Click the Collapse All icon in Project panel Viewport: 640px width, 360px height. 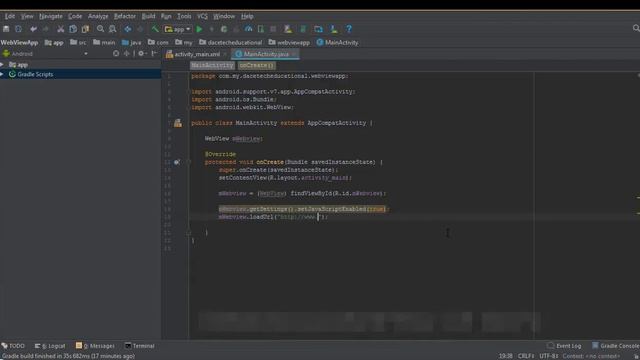pos(127,53)
